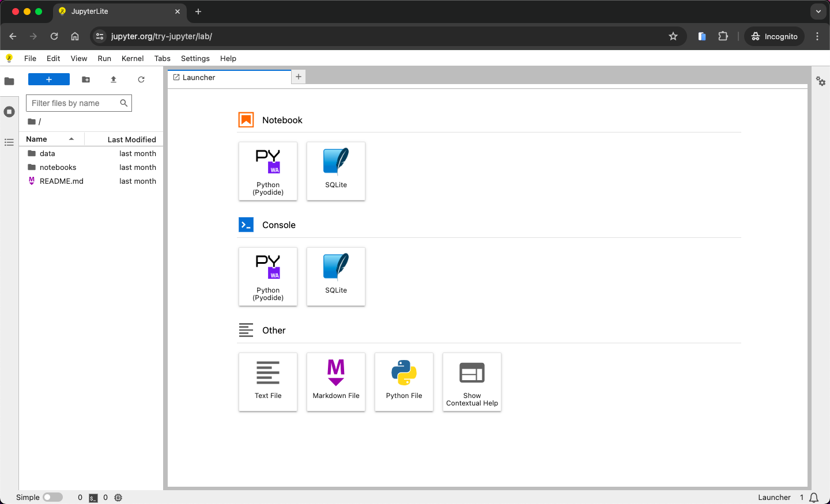Open the data folder
Image resolution: width=830 pixels, height=504 pixels.
pos(92,154)
